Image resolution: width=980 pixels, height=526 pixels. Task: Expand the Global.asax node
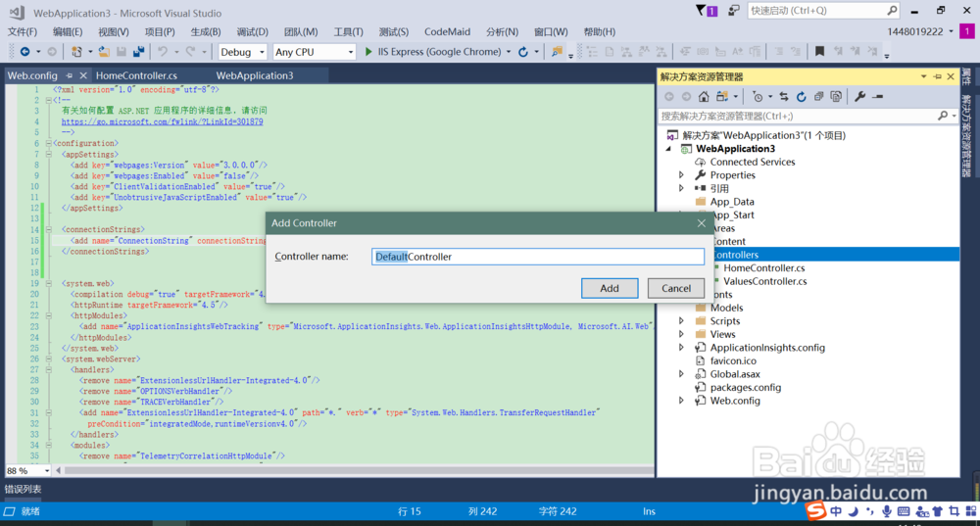[681, 373]
